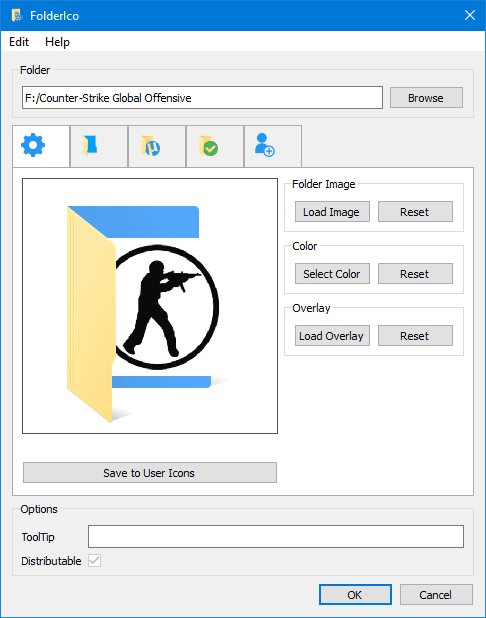486x618 pixels.
Task: Open the Help menu
Action: click(x=57, y=42)
